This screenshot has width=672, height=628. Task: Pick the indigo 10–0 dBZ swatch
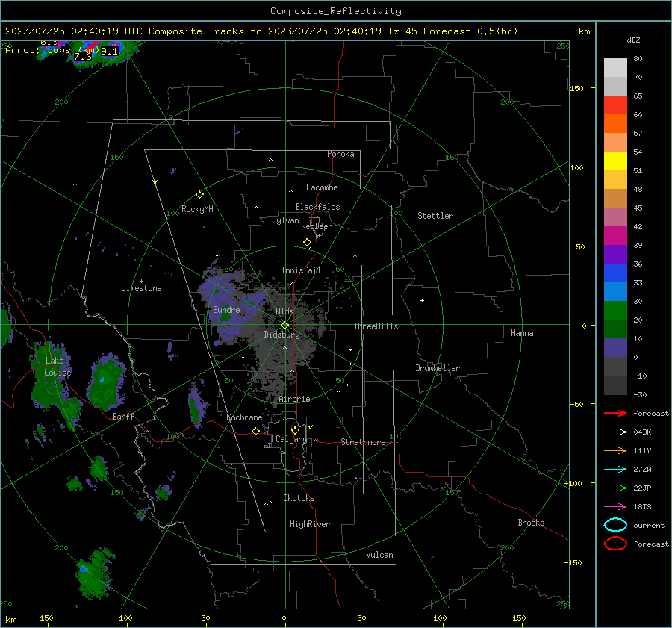pos(615,348)
